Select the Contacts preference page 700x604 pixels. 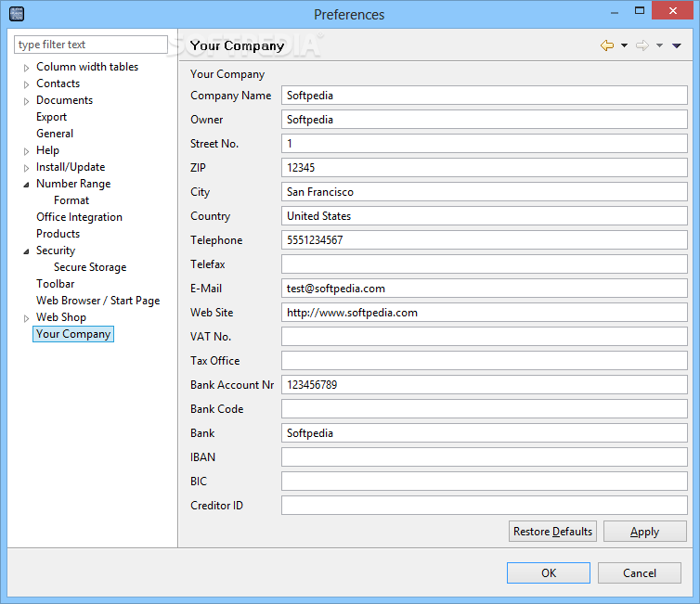[58, 84]
